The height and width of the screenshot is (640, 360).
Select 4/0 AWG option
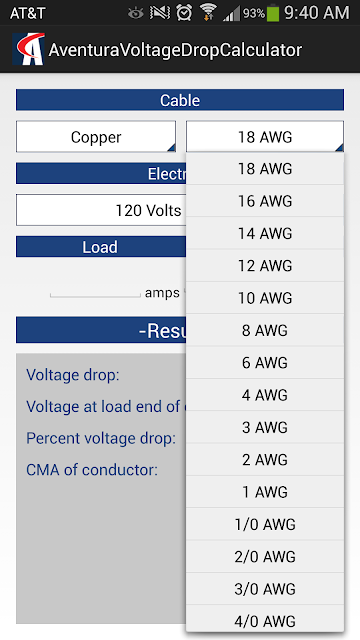tap(265, 621)
